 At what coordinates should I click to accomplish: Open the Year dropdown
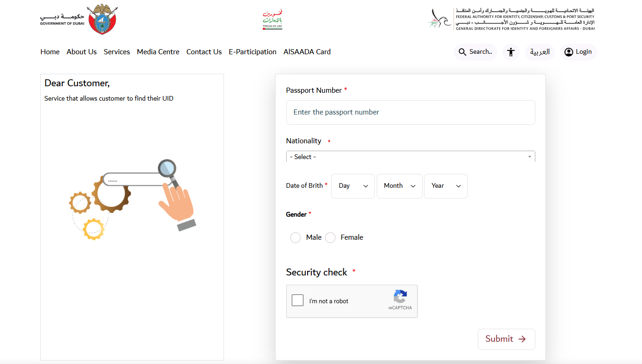coord(446,186)
